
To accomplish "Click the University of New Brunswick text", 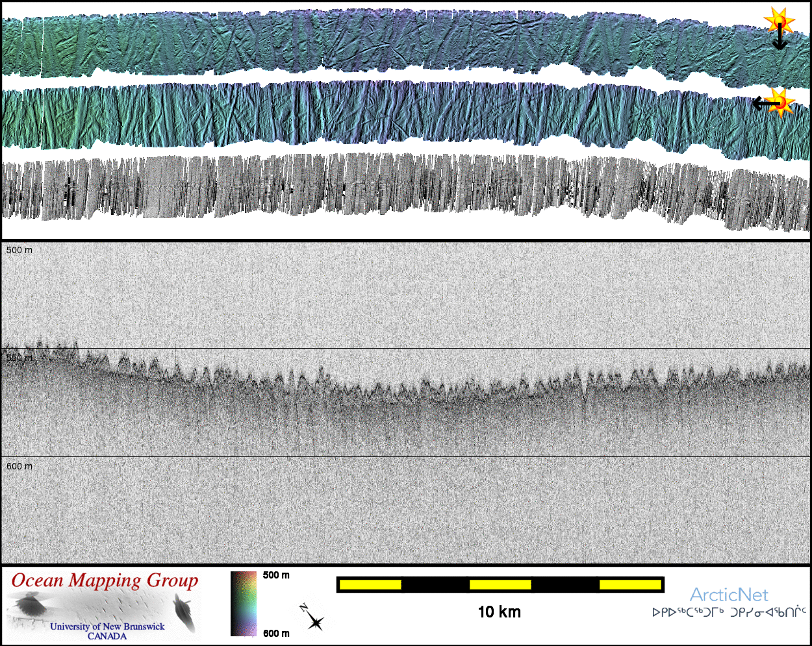I will tap(107, 627).
